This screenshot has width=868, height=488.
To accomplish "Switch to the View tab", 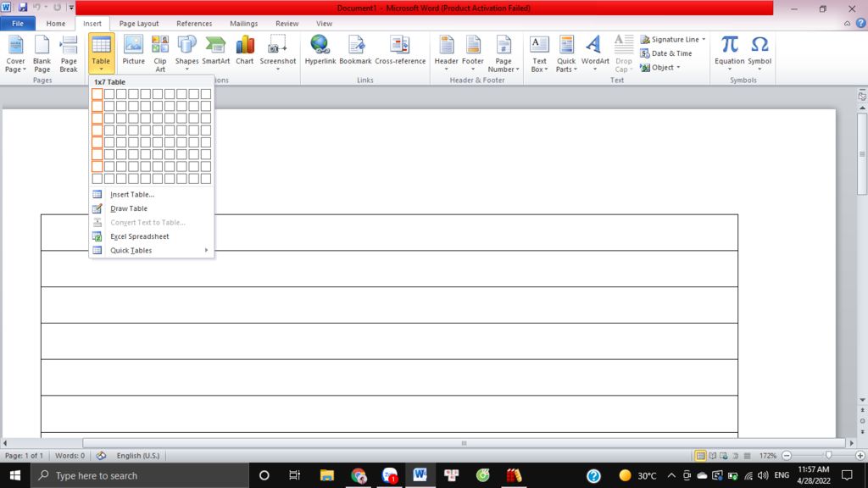I will (x=324, y=24).
